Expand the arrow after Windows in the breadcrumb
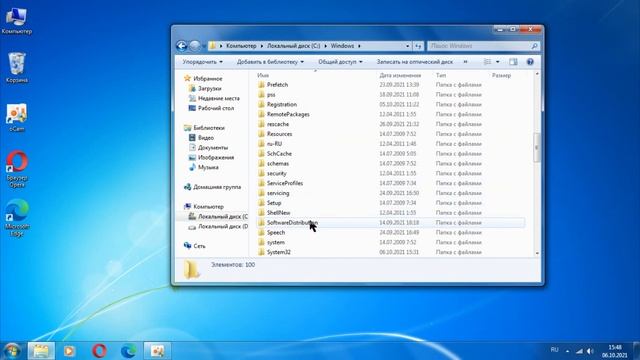Screen dimensions: 640x360 click(359, 46)
